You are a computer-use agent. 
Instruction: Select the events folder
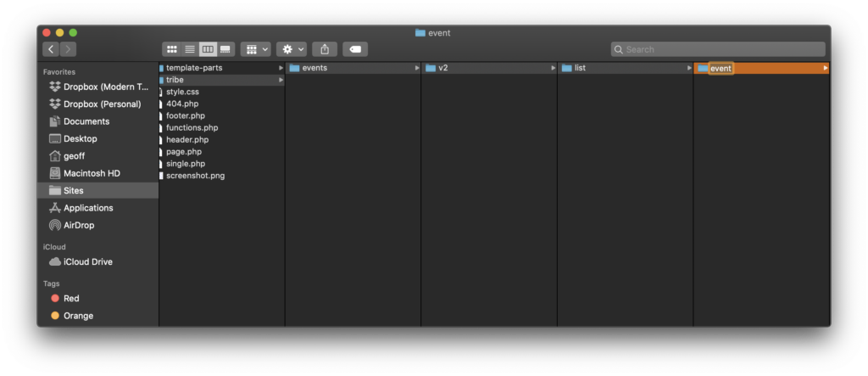tap(353, 68)
